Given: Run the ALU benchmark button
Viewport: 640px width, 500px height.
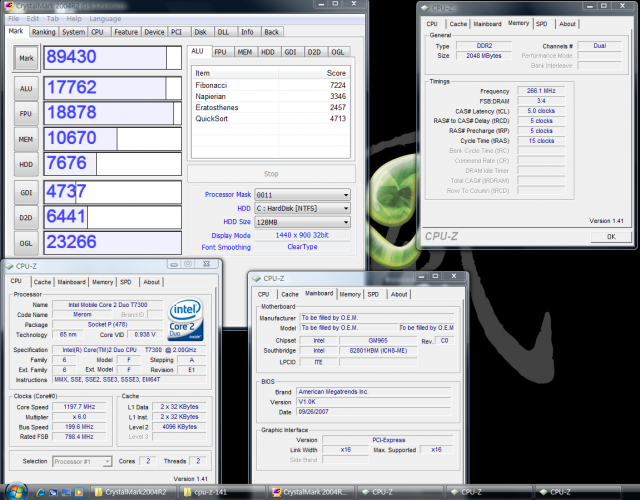Looking at the screenshot, I should click(26, 88).
